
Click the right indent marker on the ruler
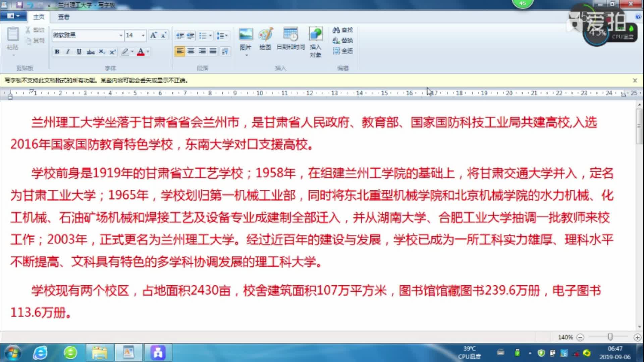623,95
